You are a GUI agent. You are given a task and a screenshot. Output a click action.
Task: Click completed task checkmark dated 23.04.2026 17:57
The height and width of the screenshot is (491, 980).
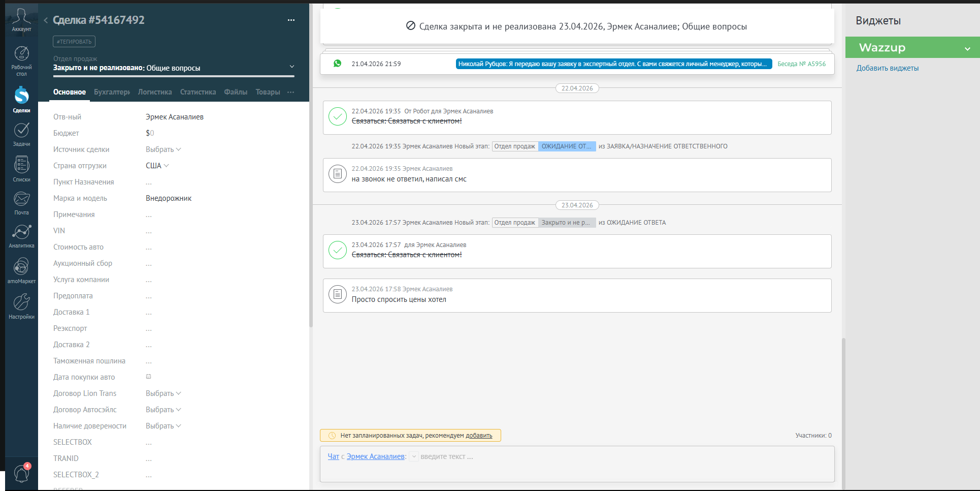point(338,250)
